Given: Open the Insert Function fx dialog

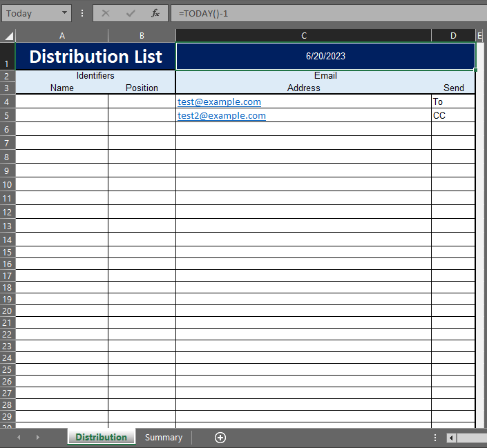Looking at the screenshot, I should tap(155, 13).
